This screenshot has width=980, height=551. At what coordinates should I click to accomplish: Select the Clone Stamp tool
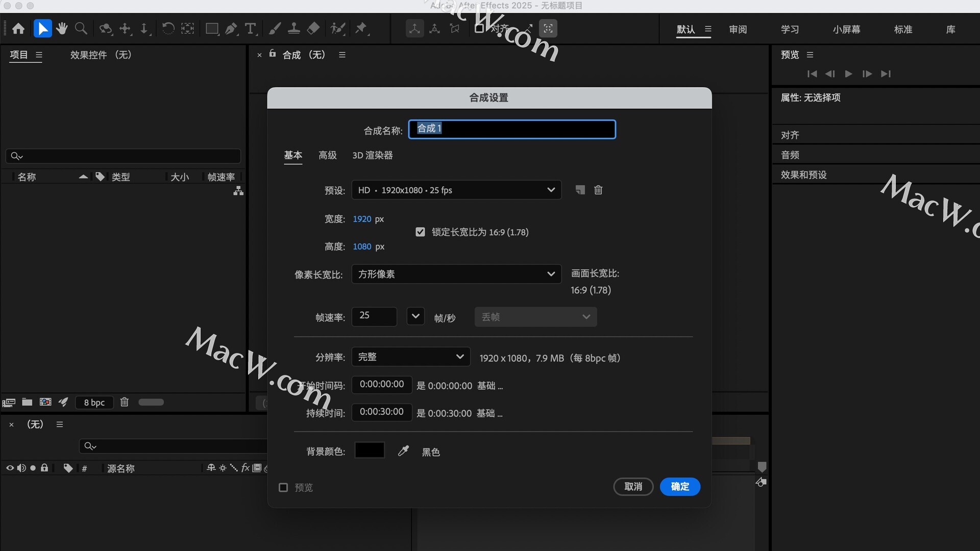[x=293, y=29]
